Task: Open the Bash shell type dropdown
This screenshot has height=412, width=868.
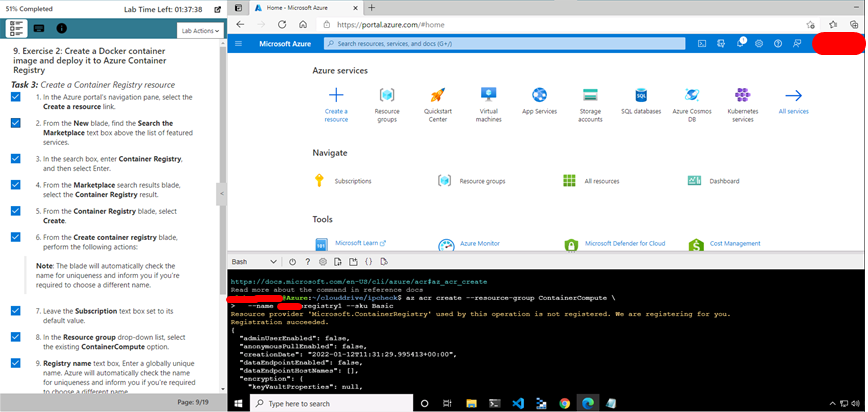Action: tap(254, 261)
